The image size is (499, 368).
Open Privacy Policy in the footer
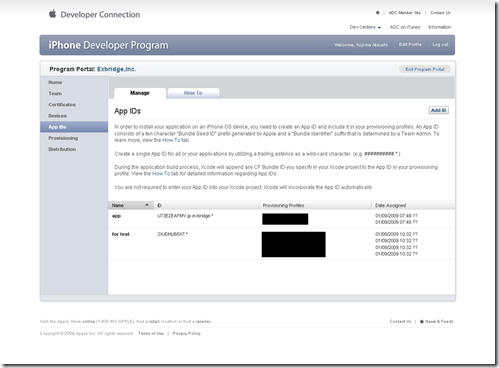coord(186,333)
